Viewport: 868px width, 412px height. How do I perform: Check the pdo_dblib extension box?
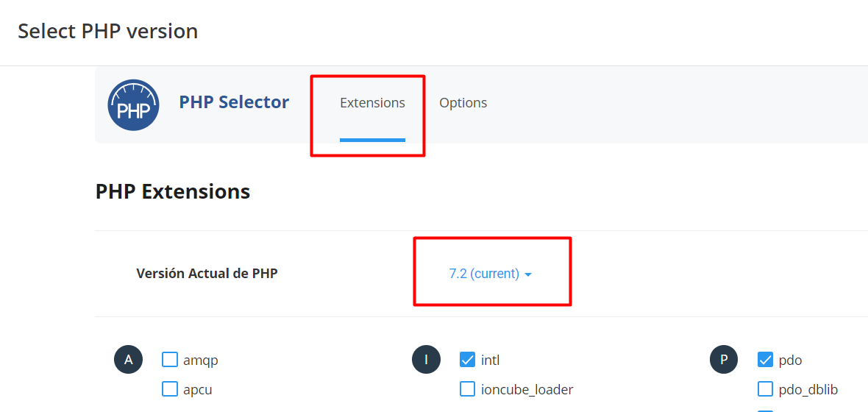(x=766, y=389)
